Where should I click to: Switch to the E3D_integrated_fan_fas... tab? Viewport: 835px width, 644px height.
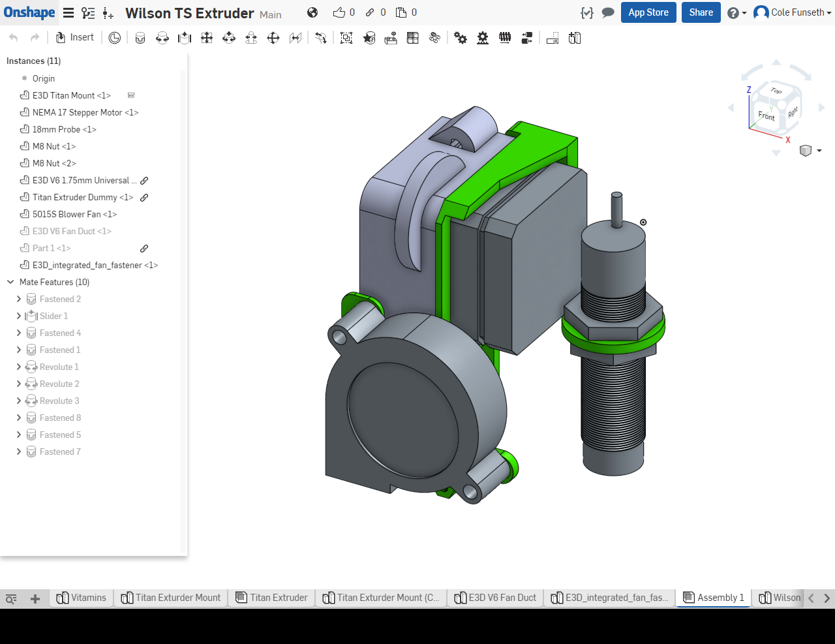(610, 598)
